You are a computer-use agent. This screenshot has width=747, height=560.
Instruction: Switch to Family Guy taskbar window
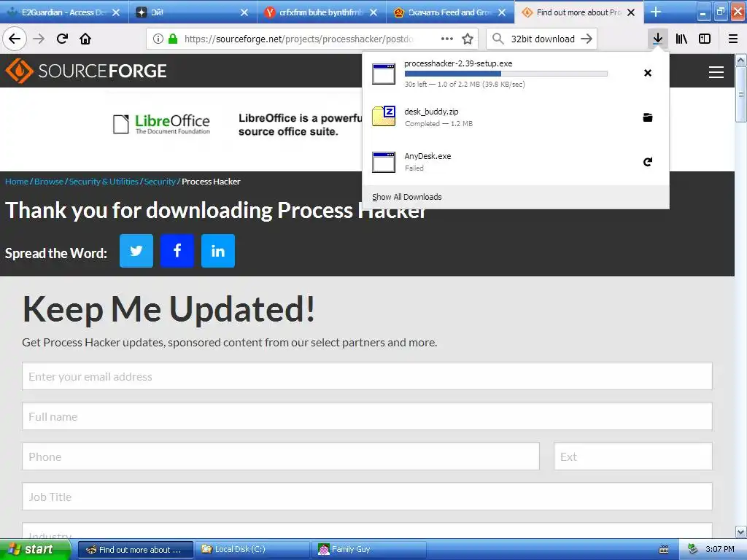click(x=370, y=549)
